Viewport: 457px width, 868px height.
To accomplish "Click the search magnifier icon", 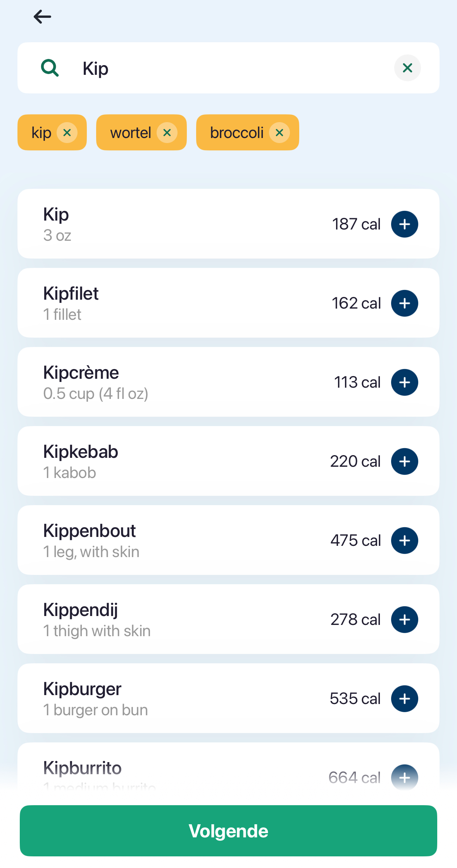I will tap(50, 68).
